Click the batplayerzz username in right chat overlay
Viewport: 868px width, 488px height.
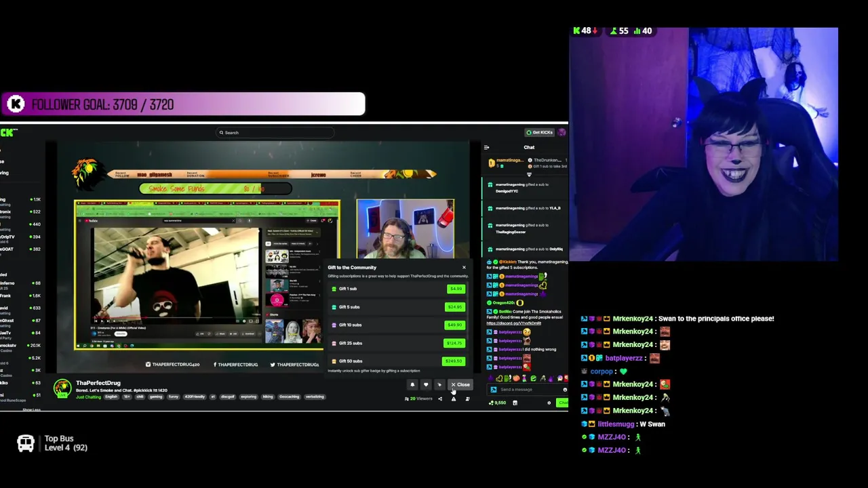pos(623,358)
